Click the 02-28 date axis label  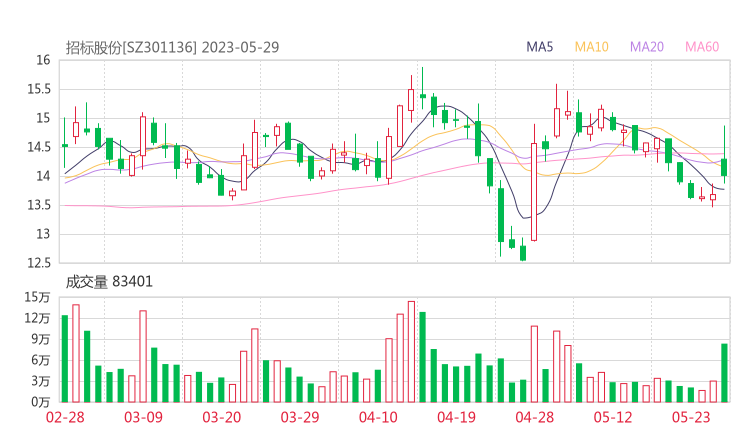click(65, 417)
